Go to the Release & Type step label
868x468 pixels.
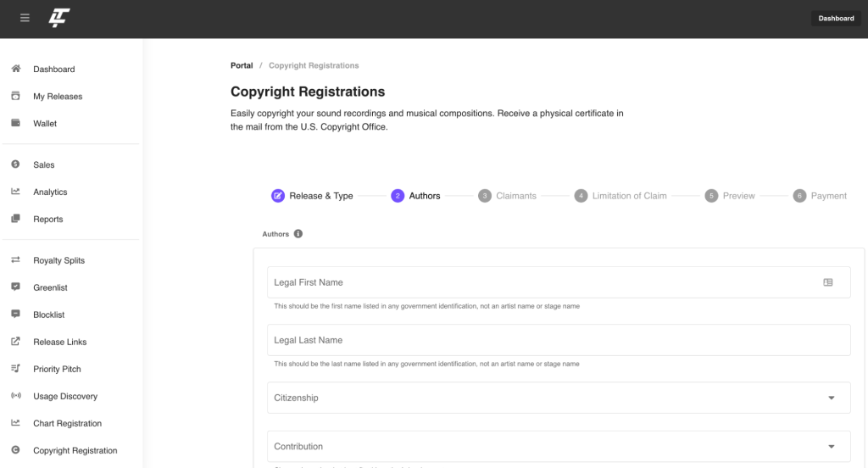coord(321,196)
